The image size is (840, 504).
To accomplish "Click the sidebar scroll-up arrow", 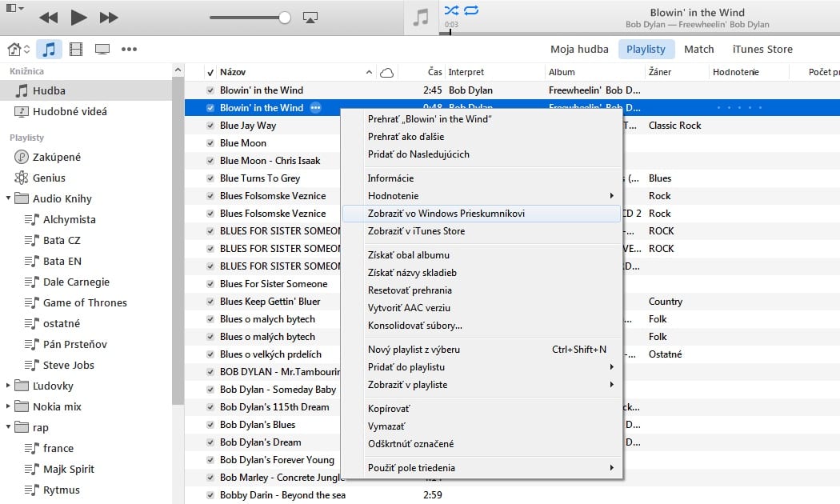I will pyautogui.click(x=178, y=70).
